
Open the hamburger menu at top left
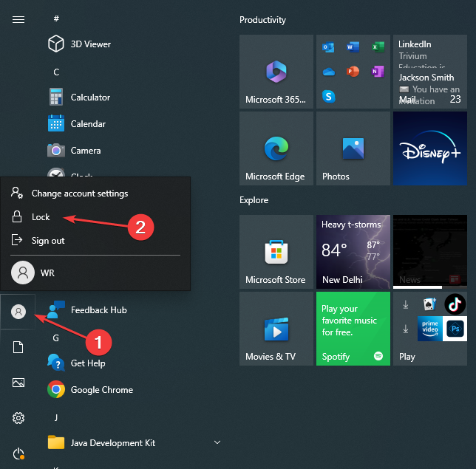coord(18,20)
